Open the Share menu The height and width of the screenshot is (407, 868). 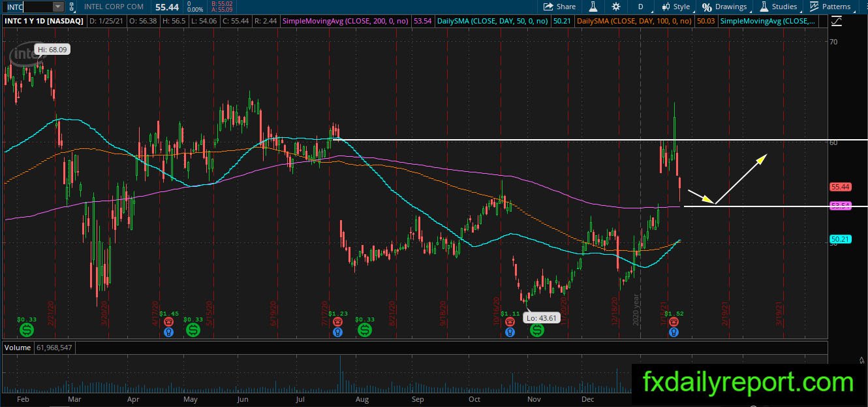click(x=560, y=7)
